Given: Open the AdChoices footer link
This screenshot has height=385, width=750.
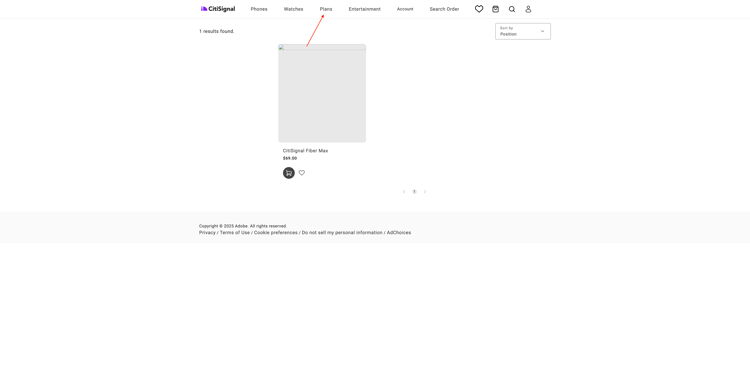Looking at the screenshot, I should [x=399, y=232].
